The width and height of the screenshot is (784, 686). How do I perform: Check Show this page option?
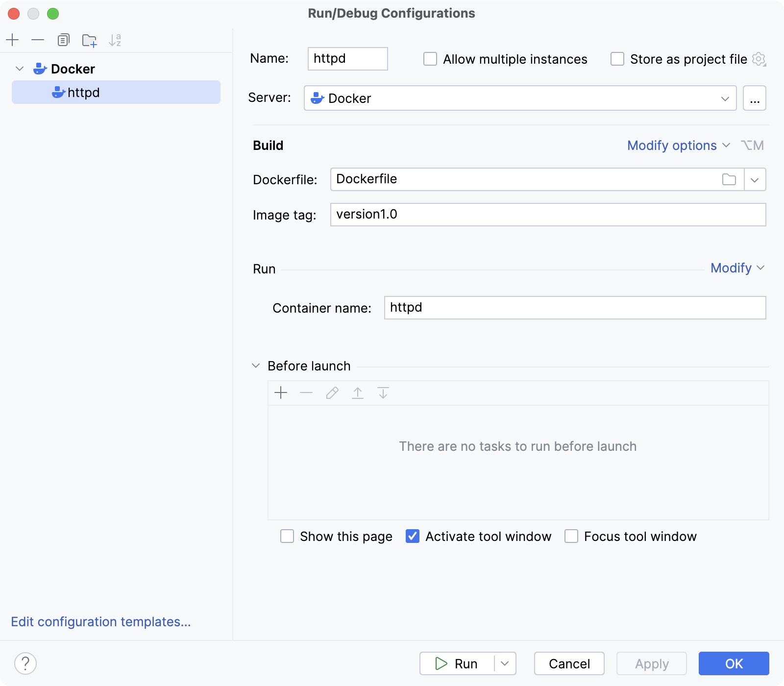(x=287, y=537)
